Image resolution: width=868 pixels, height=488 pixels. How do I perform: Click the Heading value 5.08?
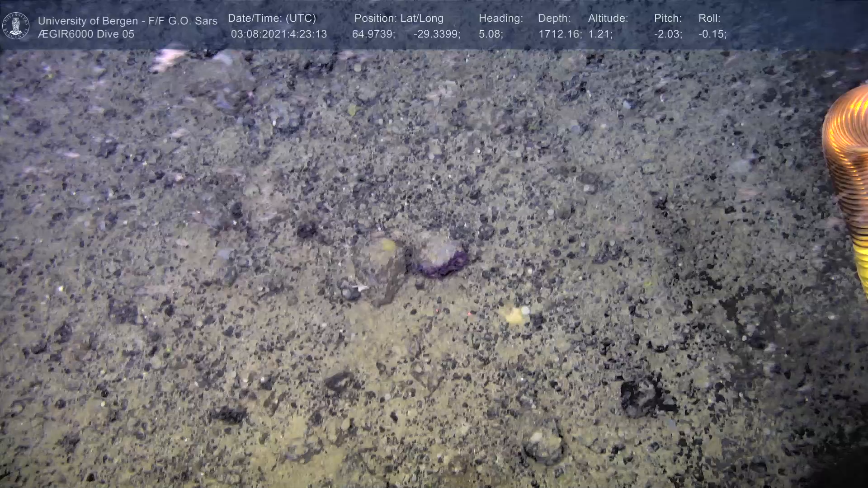click(491, 34)
